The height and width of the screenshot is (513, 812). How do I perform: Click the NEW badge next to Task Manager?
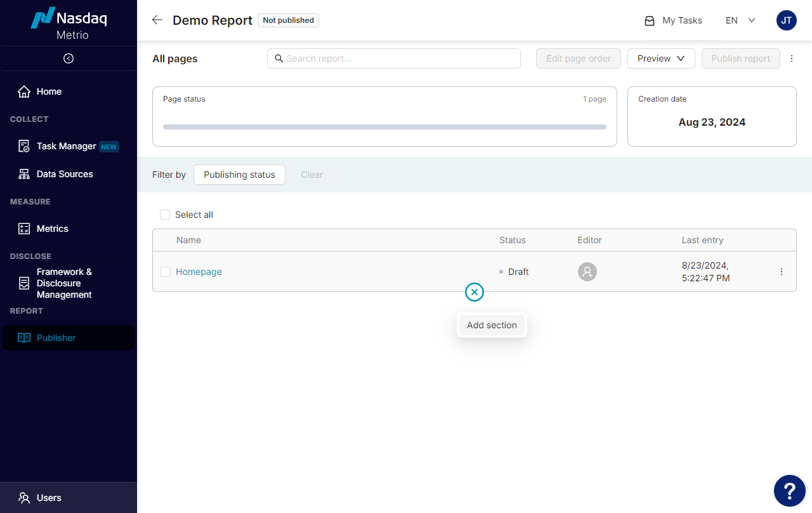click(x=109, y=147)
